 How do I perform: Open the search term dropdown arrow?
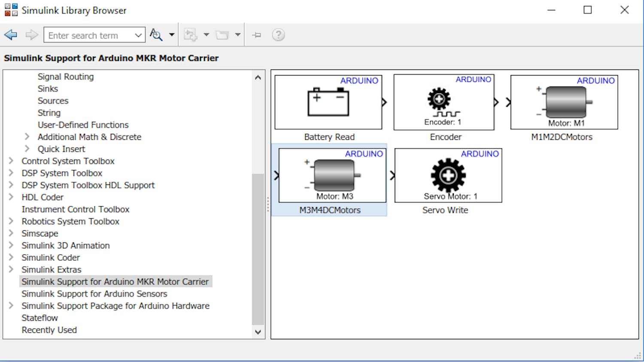(138, 35)
